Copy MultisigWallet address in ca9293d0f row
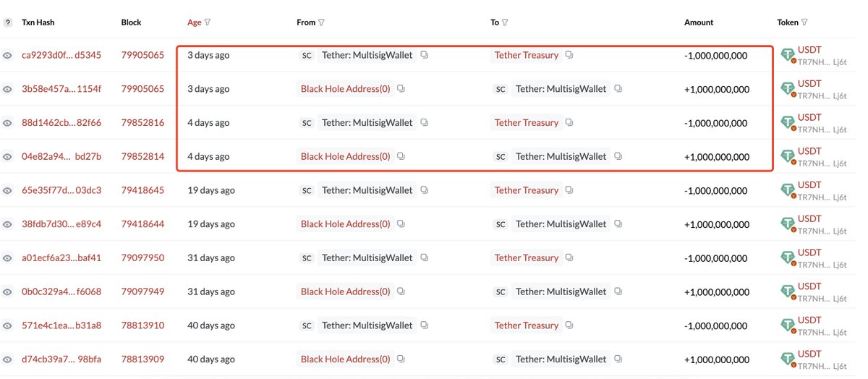 pyautogui.click(x=425, y=55)
